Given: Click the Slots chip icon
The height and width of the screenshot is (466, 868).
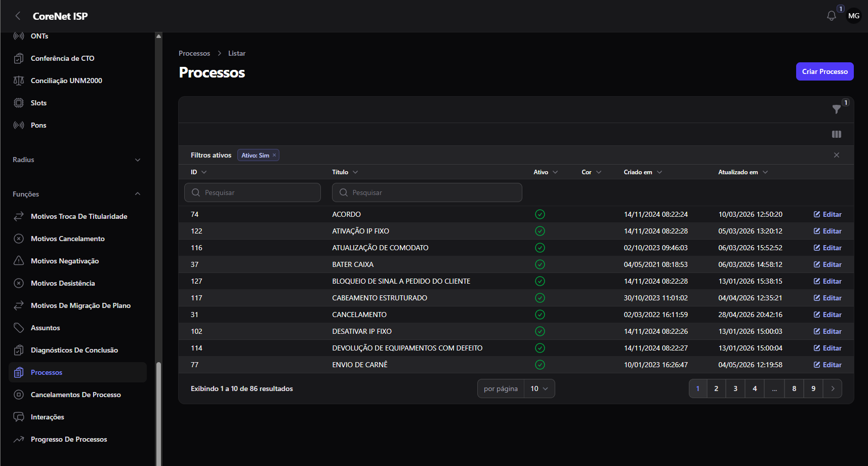Looking at the screenshot, I should tap(19, 103).
